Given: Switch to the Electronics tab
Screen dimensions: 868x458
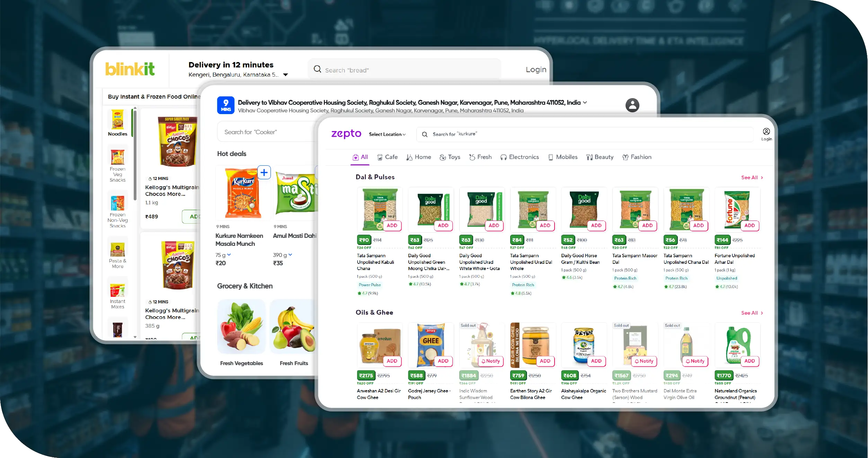Looking at the screenshot, I should click(x=520, y=157).
